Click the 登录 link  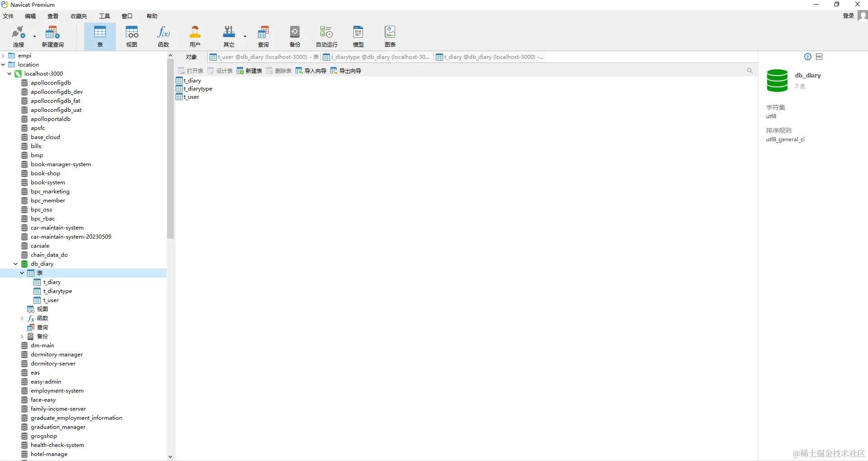(x=849, y=16)
